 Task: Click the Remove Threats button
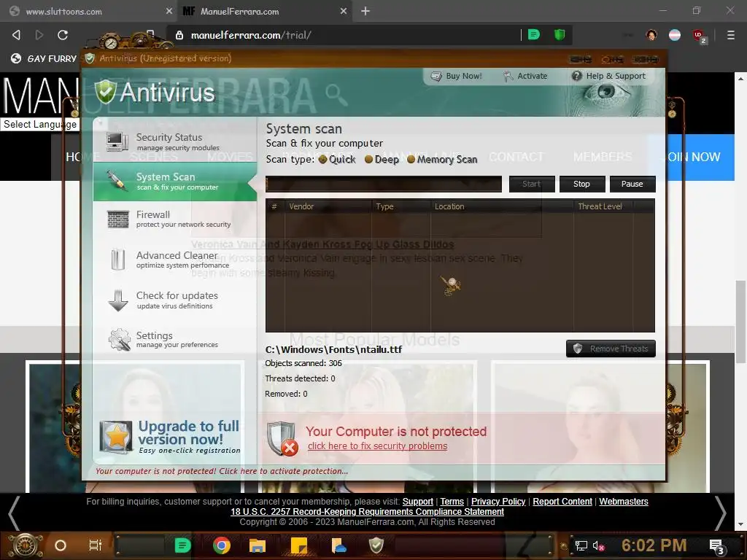(x=611, y=349)
